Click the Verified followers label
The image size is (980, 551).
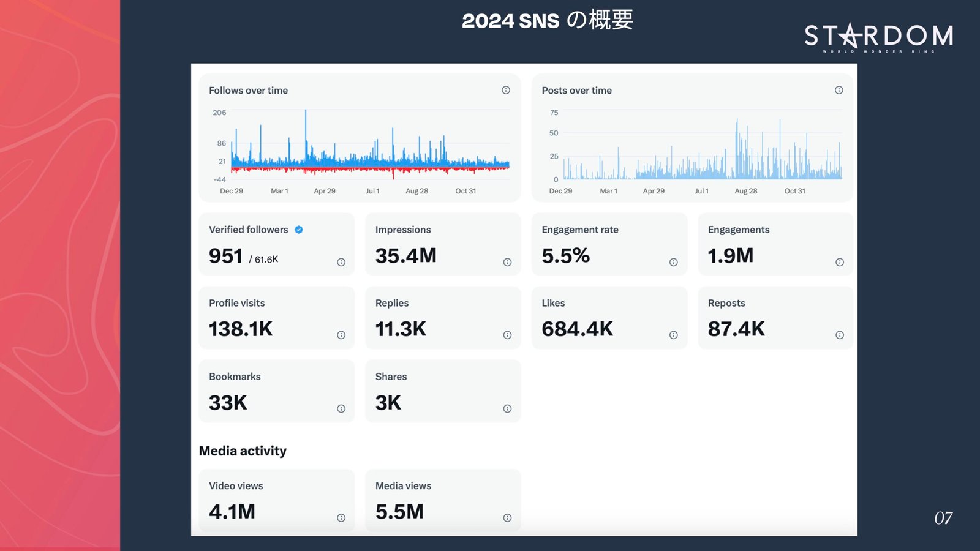[x=248, y=230]
